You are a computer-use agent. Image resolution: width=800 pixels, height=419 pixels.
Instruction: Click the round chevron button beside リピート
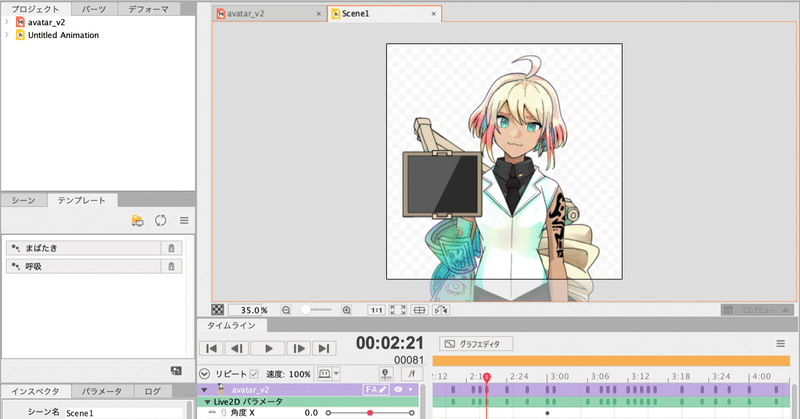click(x=205, y=374)
